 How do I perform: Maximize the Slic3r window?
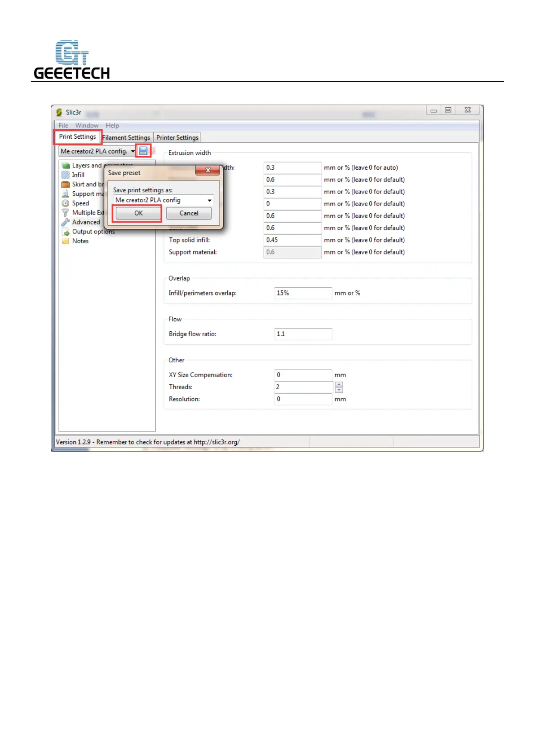coord(448,110)
